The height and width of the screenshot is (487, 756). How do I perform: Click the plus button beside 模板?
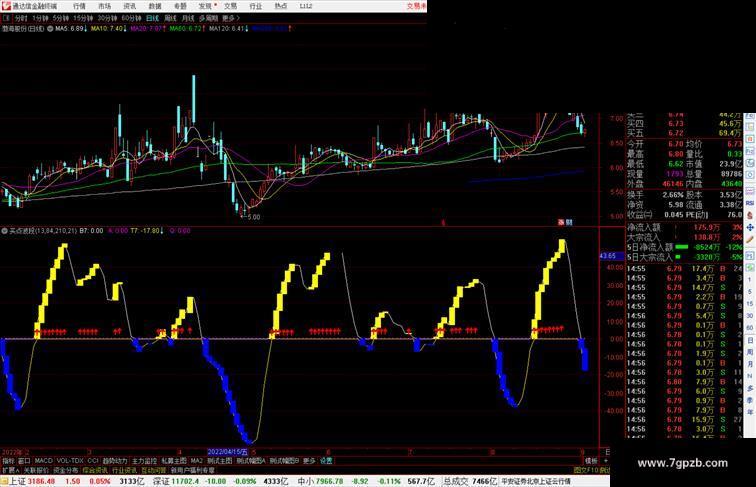tap(606, 461)
